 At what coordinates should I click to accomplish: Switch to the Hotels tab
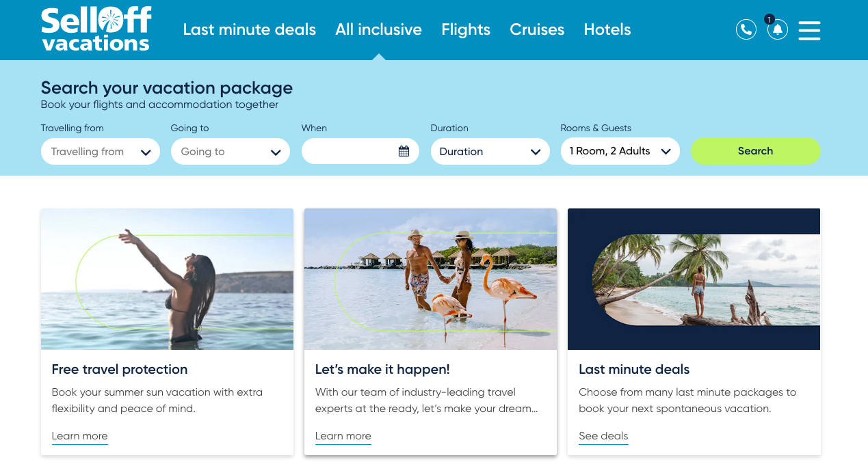coord(607,29)
